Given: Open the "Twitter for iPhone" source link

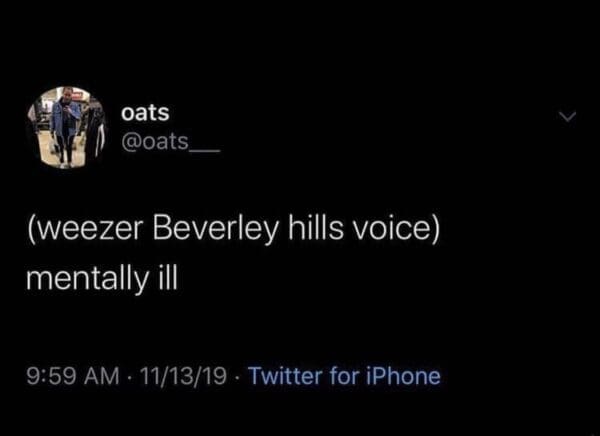Looking at the screenshot, I should (x=343, y=377).
